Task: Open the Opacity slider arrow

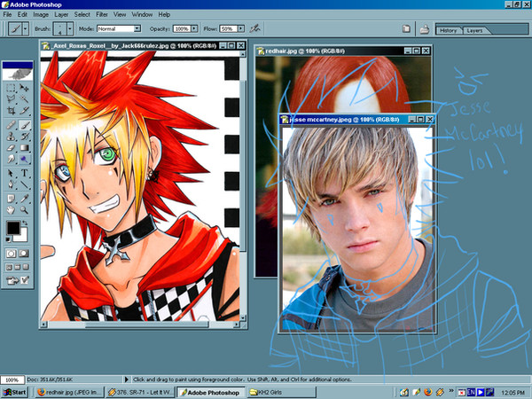Action: point(194,29)
